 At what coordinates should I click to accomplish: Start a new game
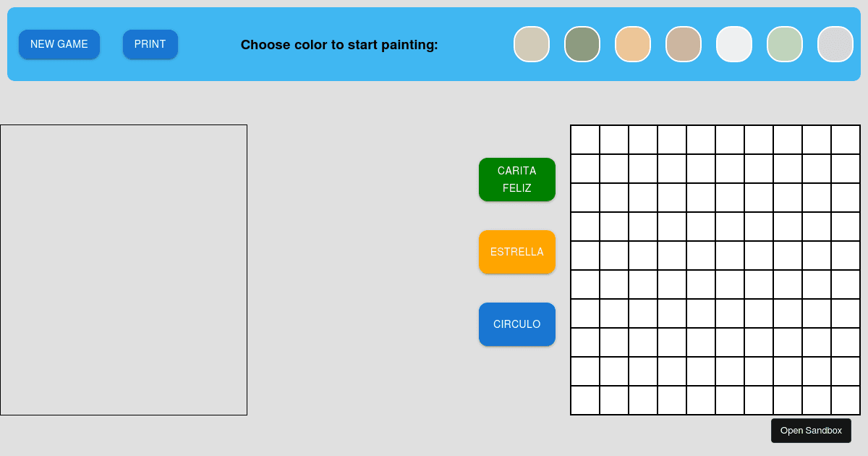pyautogui.click(x=59, y=44)
